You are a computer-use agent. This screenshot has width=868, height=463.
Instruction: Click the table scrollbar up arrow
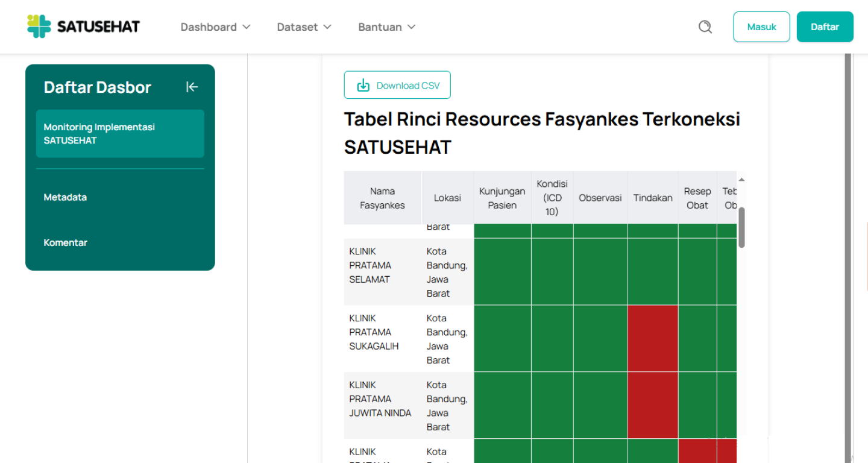(x=741, y=180)
